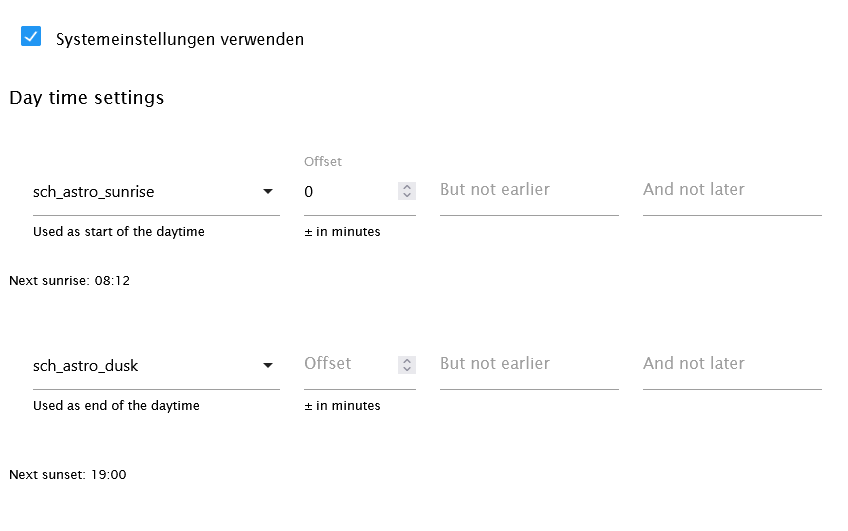Click the arrow beside sch_astro_dusk
The image size is (848, 531).
tap(268, 365)
